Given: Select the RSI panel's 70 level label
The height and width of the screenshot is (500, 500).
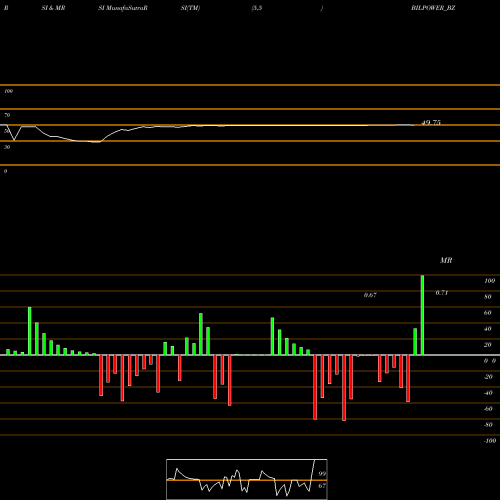Looking at the screenshot, I should tap(7, 115).
